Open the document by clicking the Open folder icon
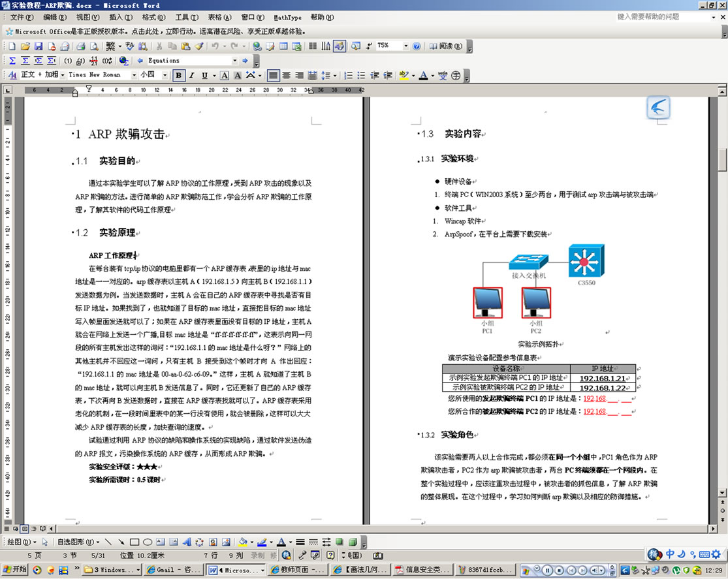728x579 pixels. point(25,46)
